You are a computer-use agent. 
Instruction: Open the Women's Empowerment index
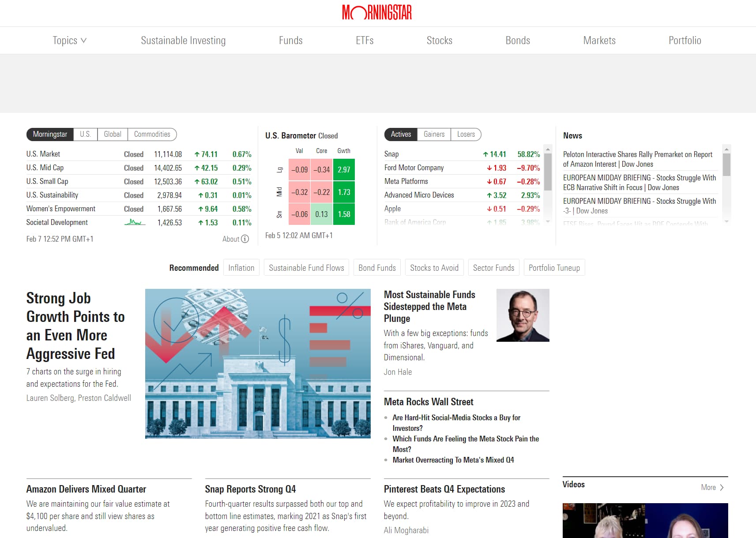click(139, 209)
